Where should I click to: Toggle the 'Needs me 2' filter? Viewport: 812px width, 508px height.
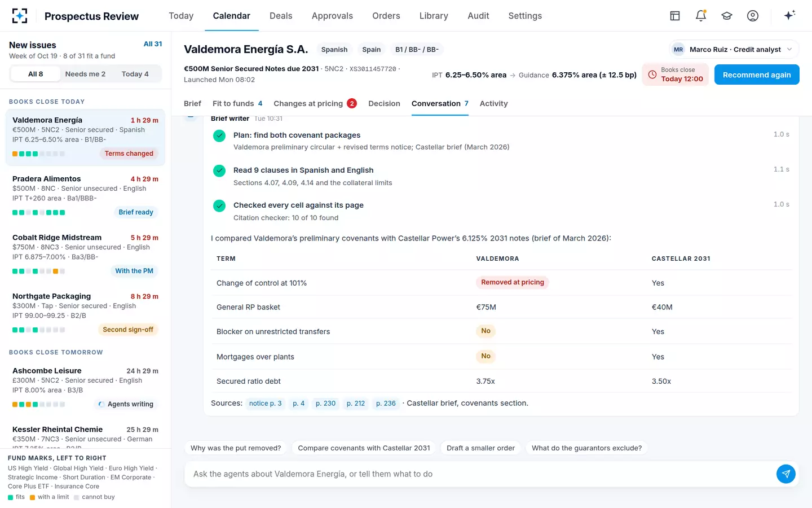(85, 74)
